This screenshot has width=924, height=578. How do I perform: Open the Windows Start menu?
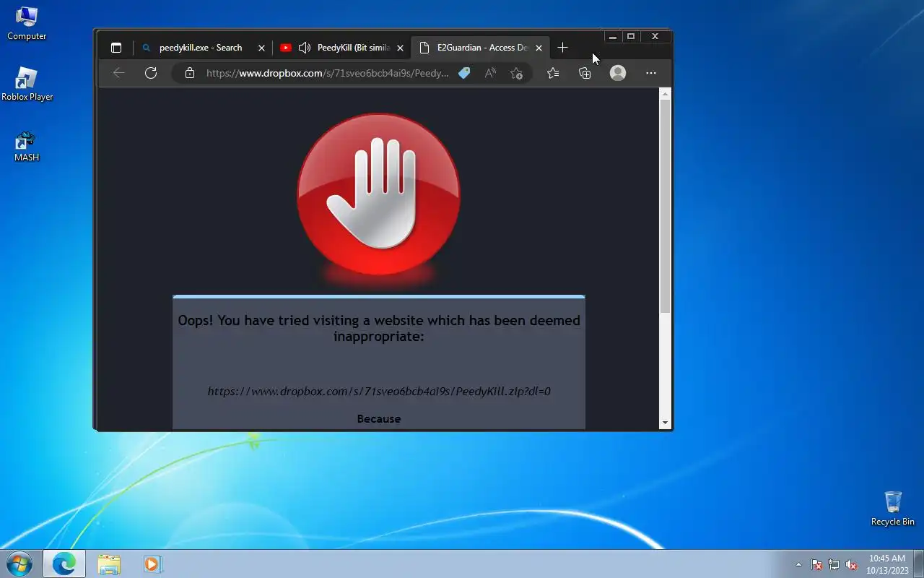pos(19,564)
